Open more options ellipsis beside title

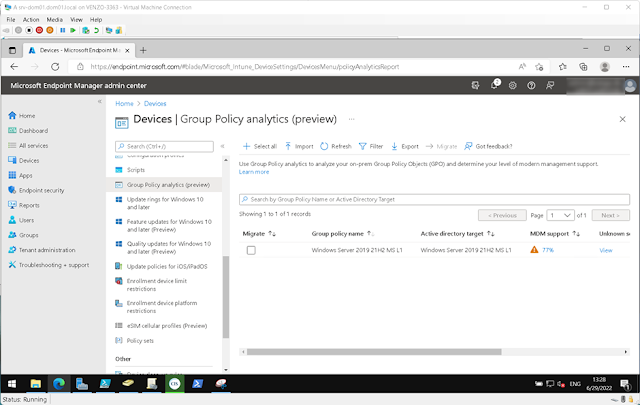351,119
